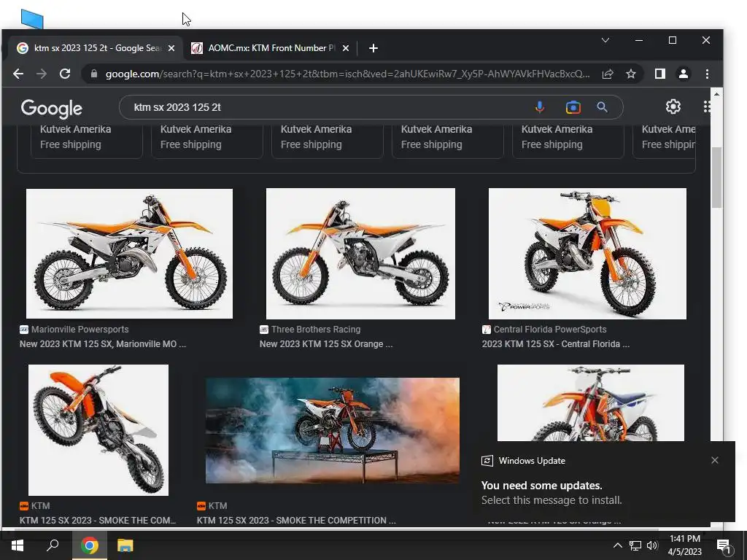This screenshot has height=560, width=747.
Task: Open the KTM wheelie bike image
Action: pos(98,430)
